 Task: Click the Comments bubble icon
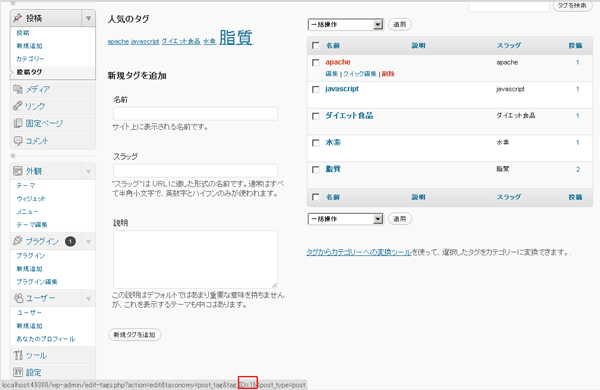[18, 140]
